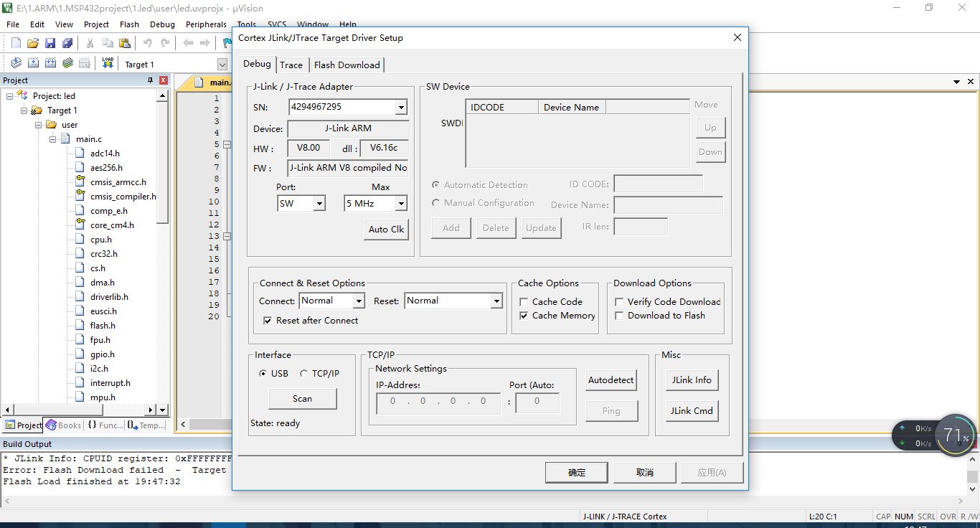The width and height of the screenshot is (980, 528).
Task: Click the Save floppy disk icon
Action: pos(50,43)
